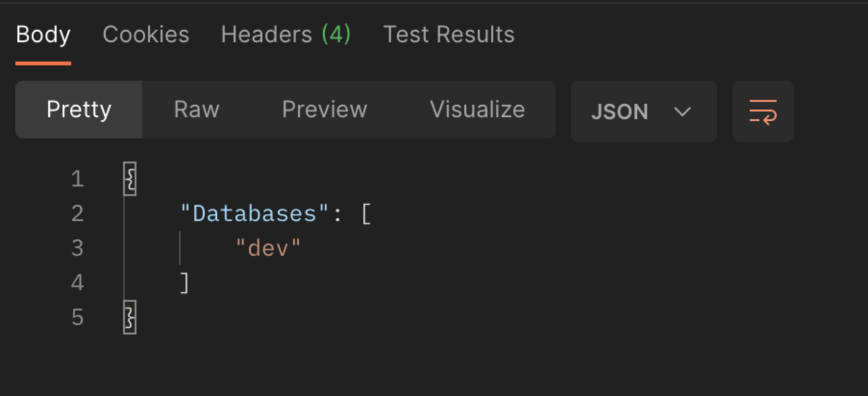
Task: Toggle the word wrap icon
Action: point(763,111)
